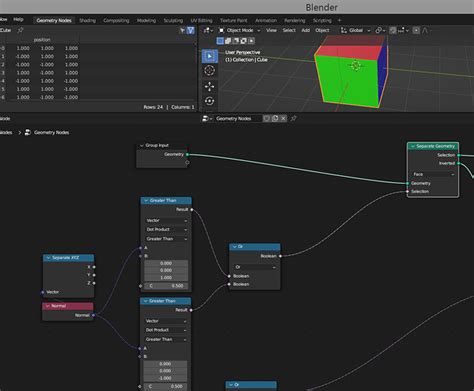Collapse the Normal node
The height and width of the screenshot is (391, 474).
pyautogui.click(x=48, y=306)
